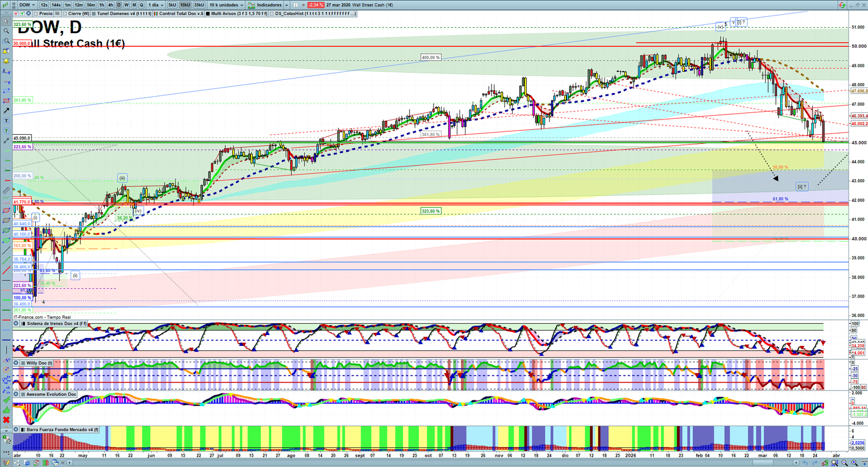
Task: Select the magnifier zoom tool
Action: [6, 31]
